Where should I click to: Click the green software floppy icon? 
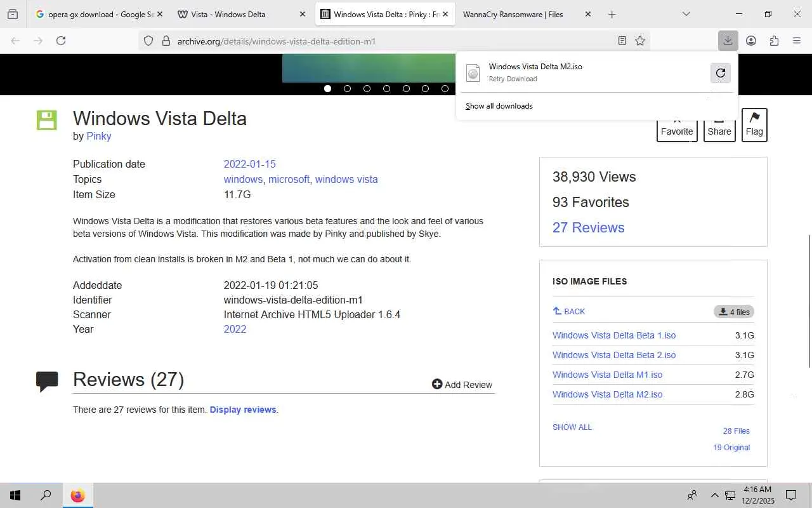(x=47, y=120)
